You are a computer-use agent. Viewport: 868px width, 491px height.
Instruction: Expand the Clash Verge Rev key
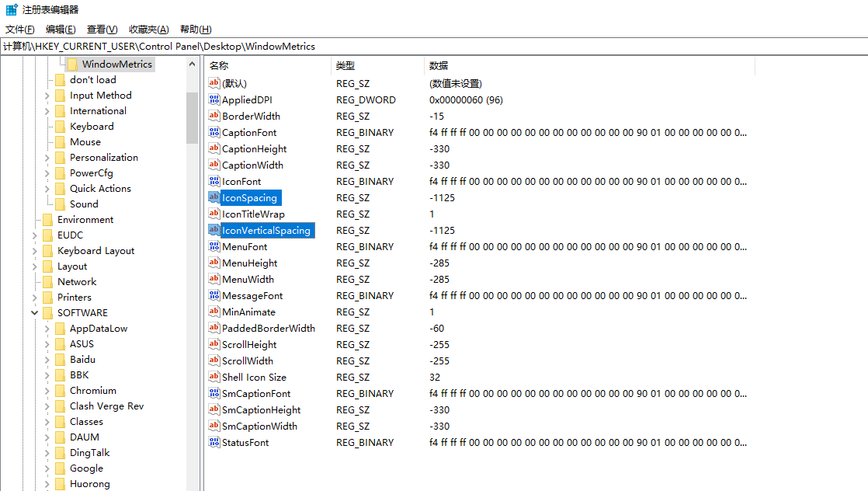point(47,406)
